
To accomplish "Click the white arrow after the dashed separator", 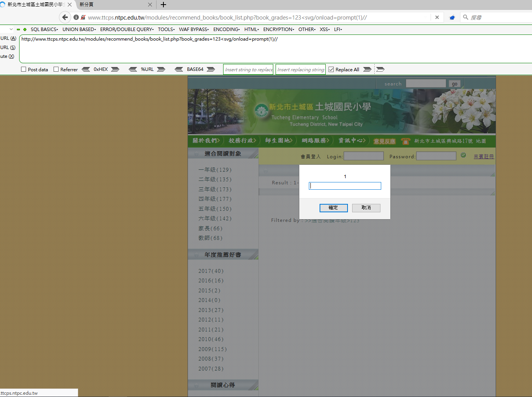I will coord(380,69).
